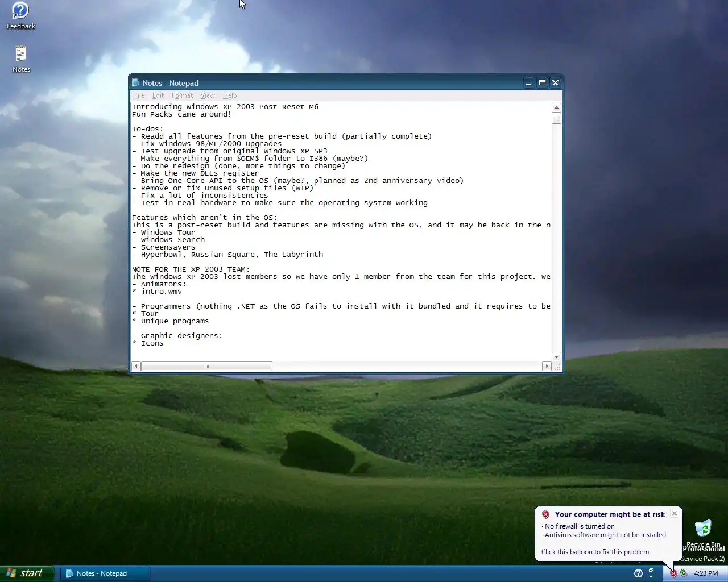Click the 'To-dos:' heading line
Screen dimensions: 728x582
click(148, 129)
